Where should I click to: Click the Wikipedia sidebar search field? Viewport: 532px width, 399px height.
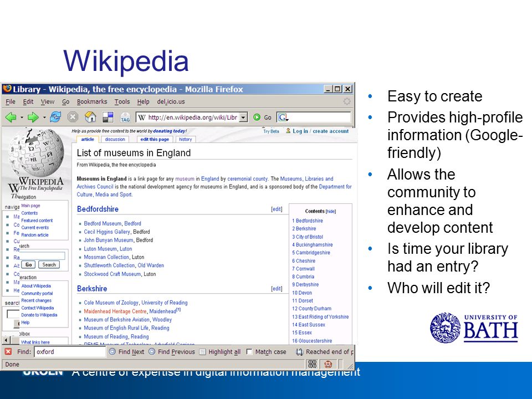[42, 255]
